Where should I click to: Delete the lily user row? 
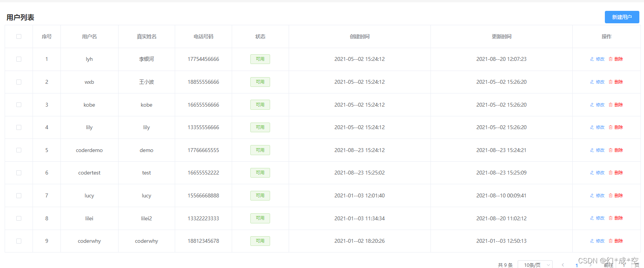616,127
